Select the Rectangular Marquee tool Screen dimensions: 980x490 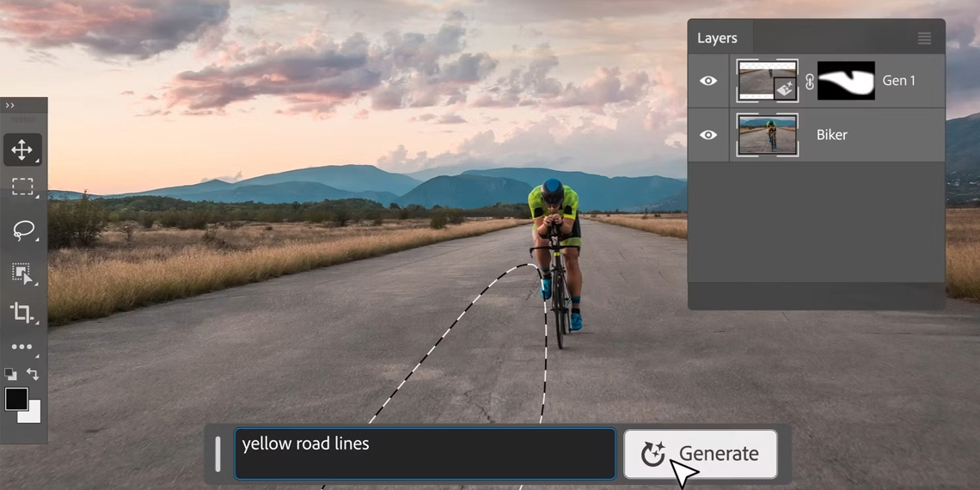(x=22, y=187)
